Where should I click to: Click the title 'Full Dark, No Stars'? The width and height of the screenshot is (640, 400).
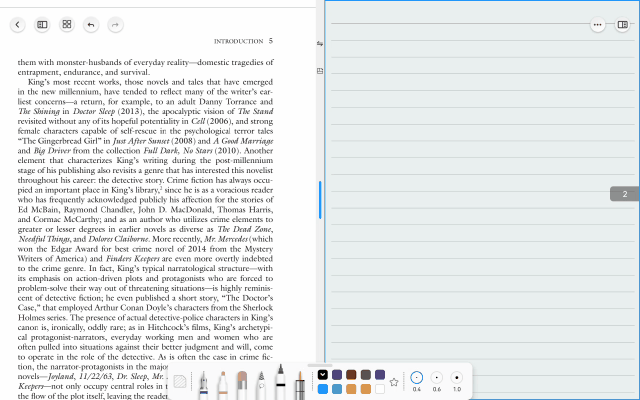pyautogui.click(x=178, y=151)
